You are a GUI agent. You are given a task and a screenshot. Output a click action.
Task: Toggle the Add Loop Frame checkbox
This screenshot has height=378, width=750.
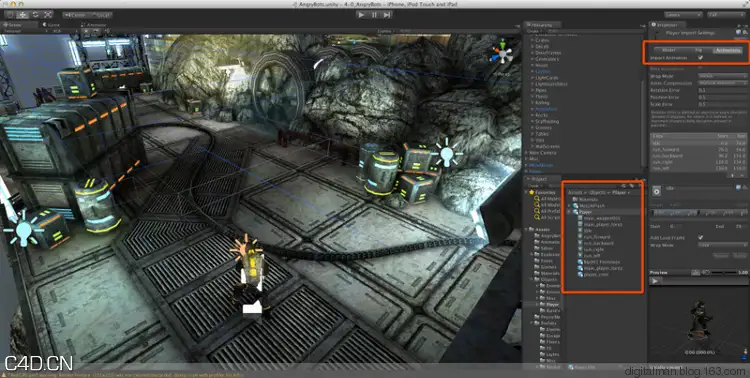[x=700, y=237]
